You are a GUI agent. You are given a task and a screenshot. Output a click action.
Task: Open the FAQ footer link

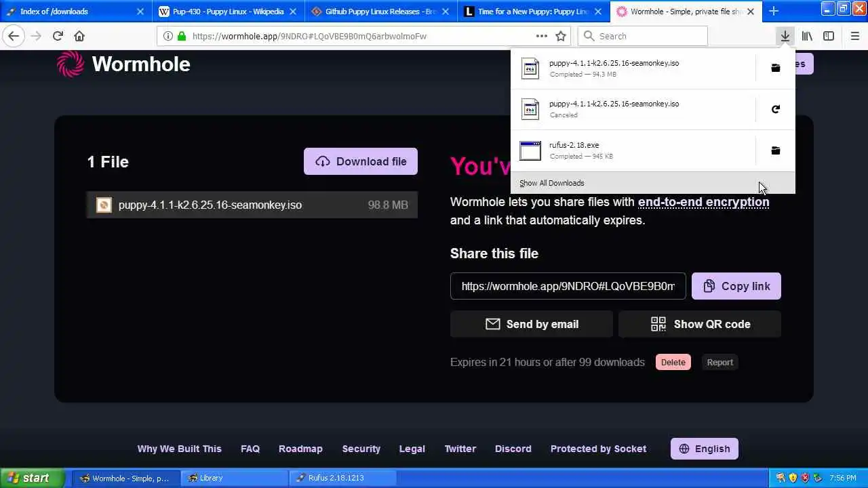coord(250,449)
